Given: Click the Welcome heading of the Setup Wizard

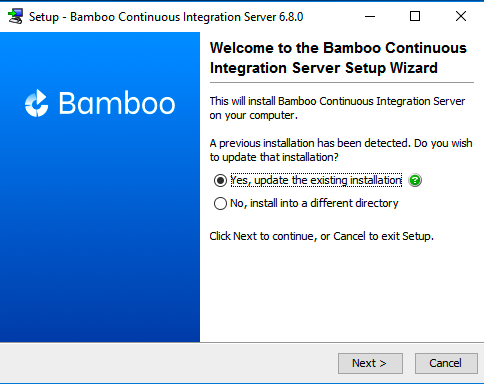Looking at the screenshot, I should point(338,58).
